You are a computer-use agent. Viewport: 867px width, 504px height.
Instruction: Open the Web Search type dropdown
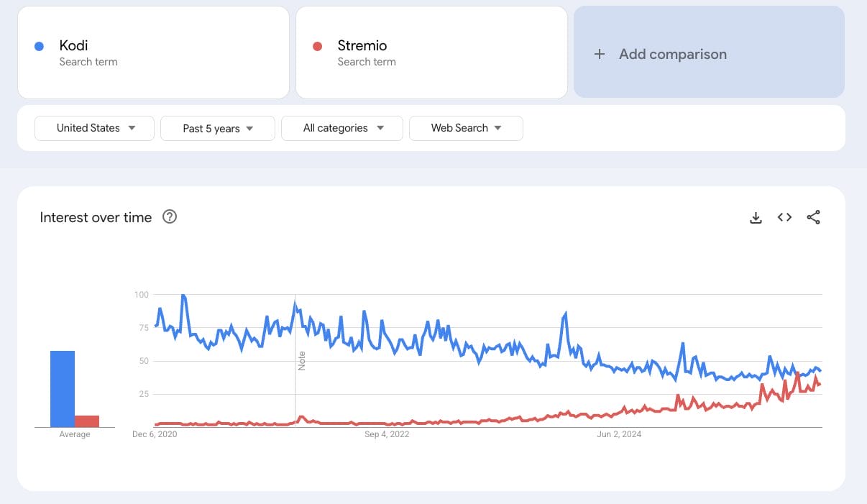[x=466, y=128]
